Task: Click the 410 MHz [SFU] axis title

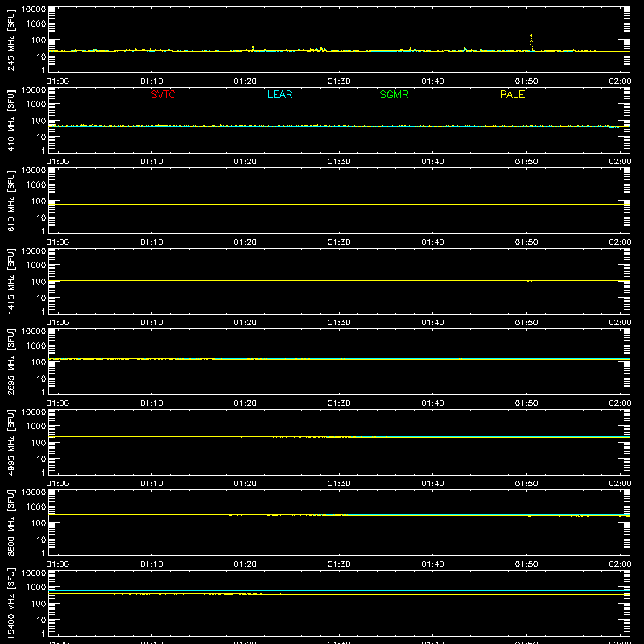Action: click(x=11, y=120)
